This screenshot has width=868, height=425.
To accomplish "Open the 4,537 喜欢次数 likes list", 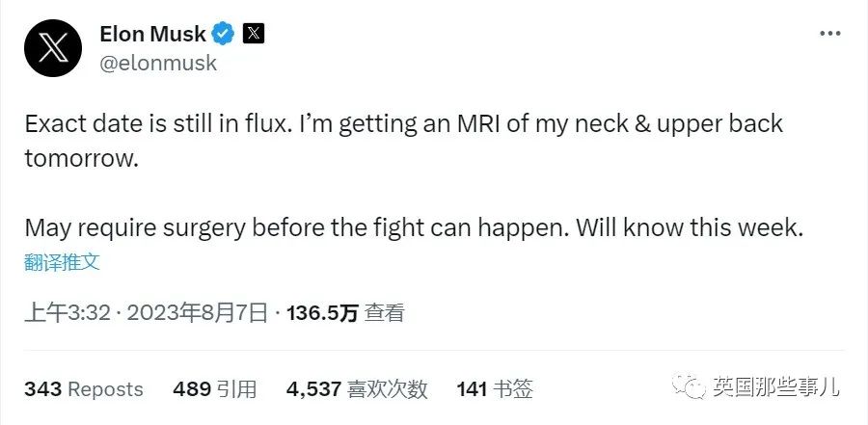I will (357, 389).
